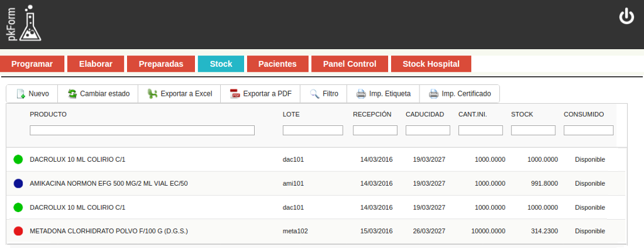Click Disponible in the METADONA row

coord(590,231)
